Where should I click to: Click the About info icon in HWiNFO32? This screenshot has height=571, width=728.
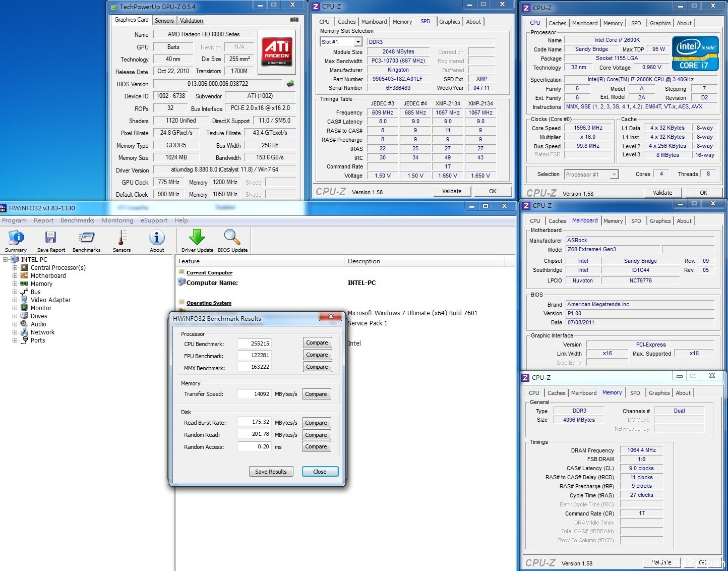157,238
